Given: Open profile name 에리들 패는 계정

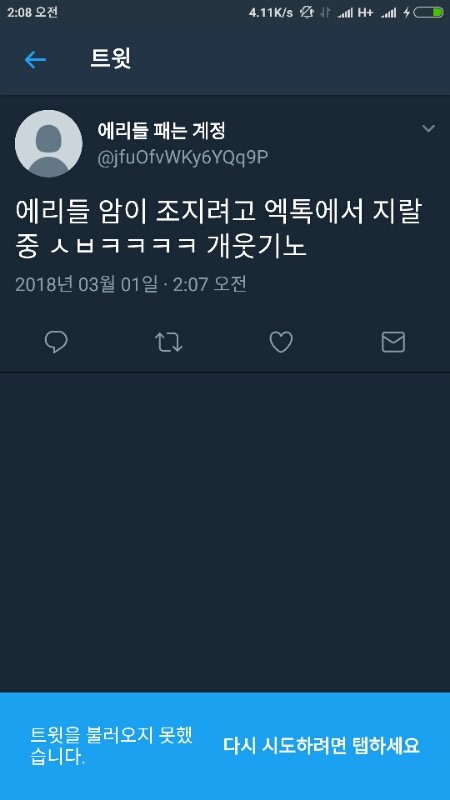Looking at the screenshot, I should point(161,132).
